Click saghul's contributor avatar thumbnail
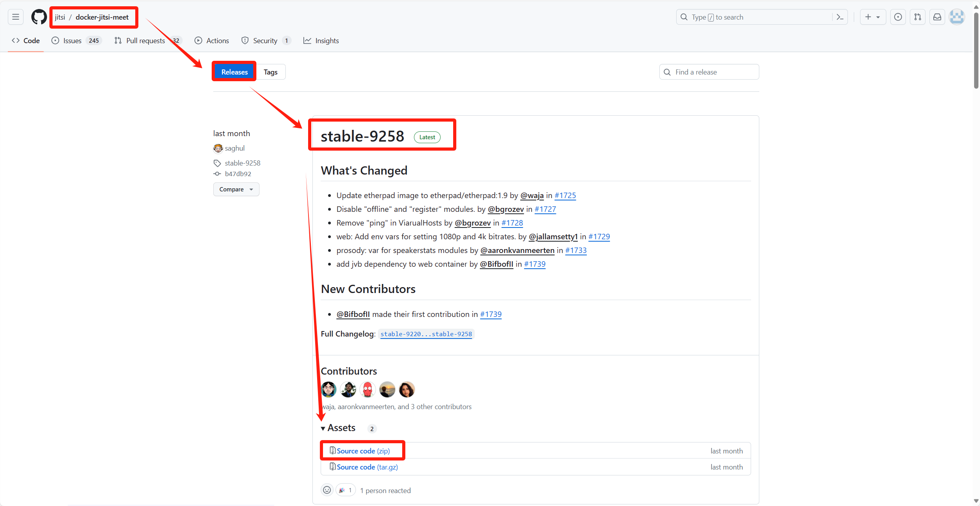 [x=218, y=148]
